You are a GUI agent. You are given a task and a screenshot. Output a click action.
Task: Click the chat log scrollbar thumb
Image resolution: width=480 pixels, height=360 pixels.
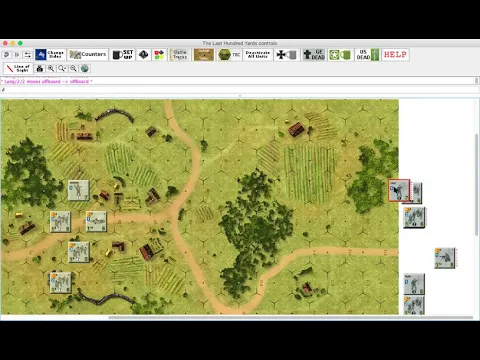[x=477, y=81]
